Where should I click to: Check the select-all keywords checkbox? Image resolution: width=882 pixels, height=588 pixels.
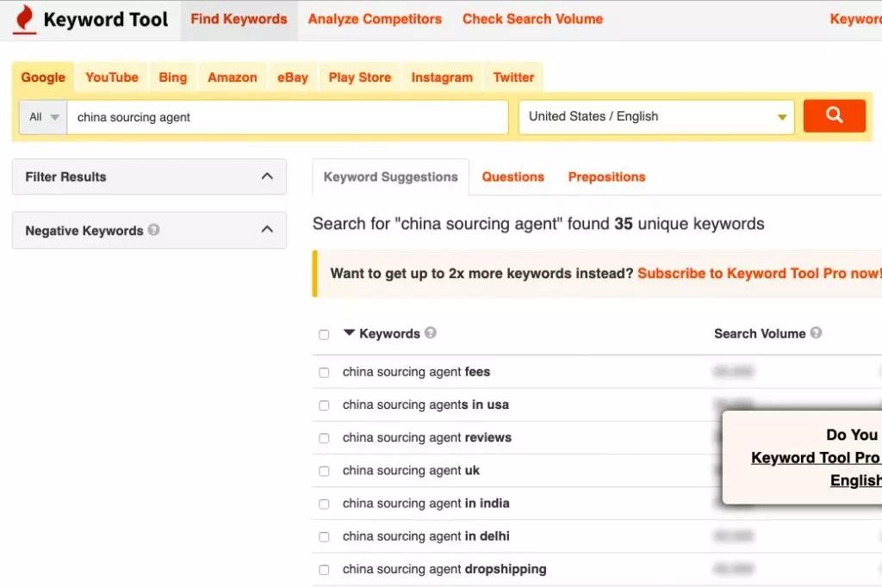[324, 334]
